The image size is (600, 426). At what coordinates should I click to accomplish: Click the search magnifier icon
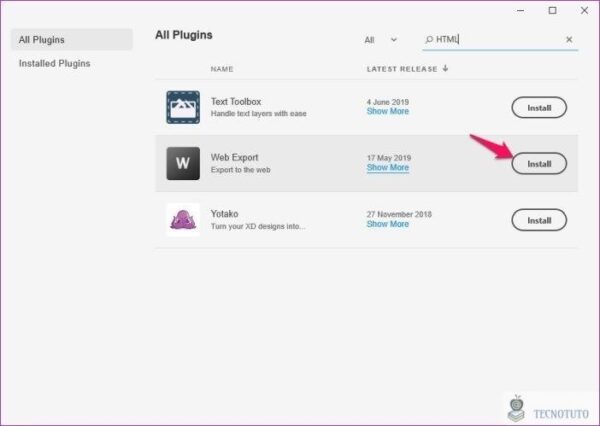coord(429,39)
